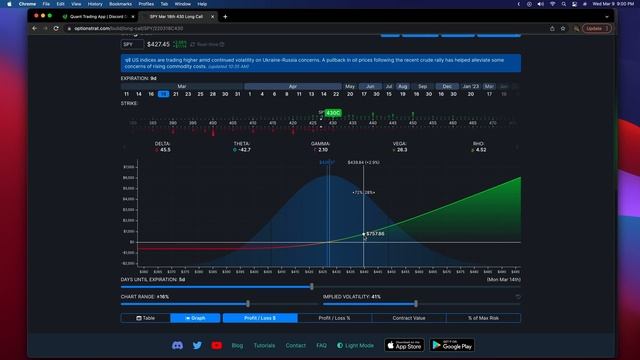This screenshot has height=360, width=640.
Task: Select % of Max Risk display mode
Action: (483, 318)
